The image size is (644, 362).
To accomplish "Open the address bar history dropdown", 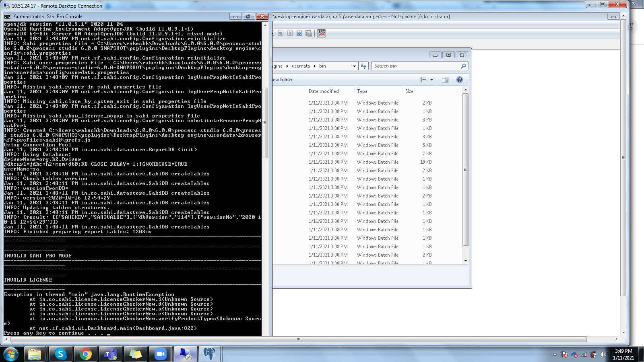I will tap(354, 66).
